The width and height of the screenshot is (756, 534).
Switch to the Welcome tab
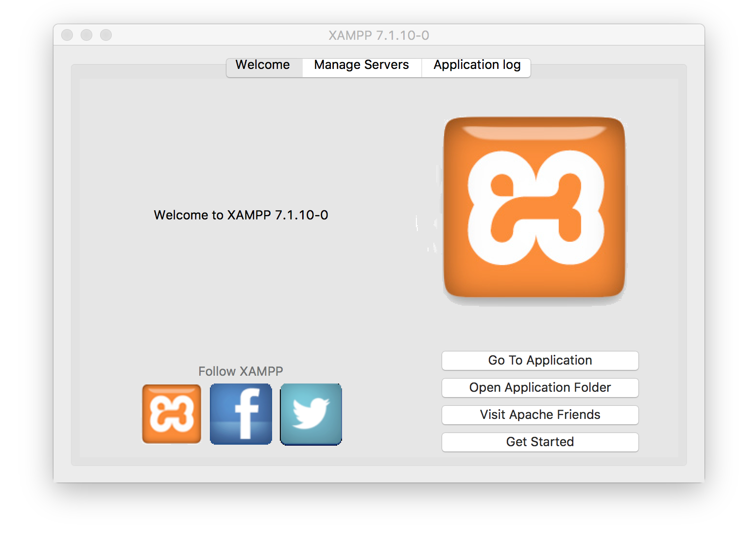point(264,67)
